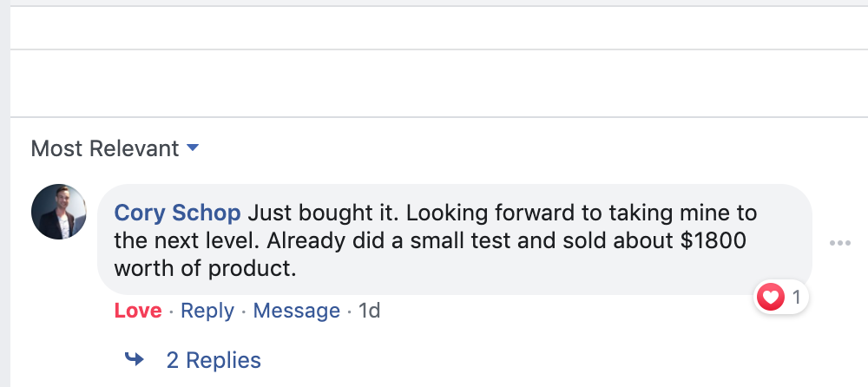The image size is (868, 387).
Task: Click the blue arrow beside Most Relevant
Action: coord(193,148)
